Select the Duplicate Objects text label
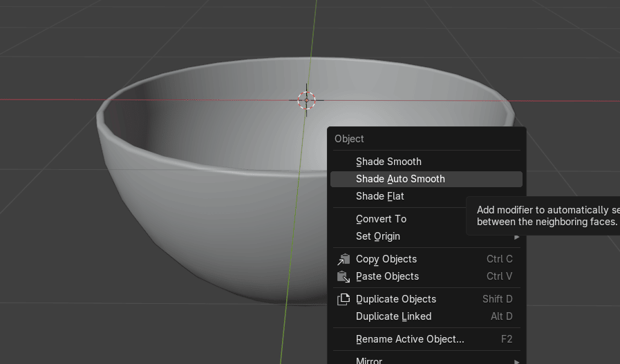 pyautogui.click(x=396, y=299)
